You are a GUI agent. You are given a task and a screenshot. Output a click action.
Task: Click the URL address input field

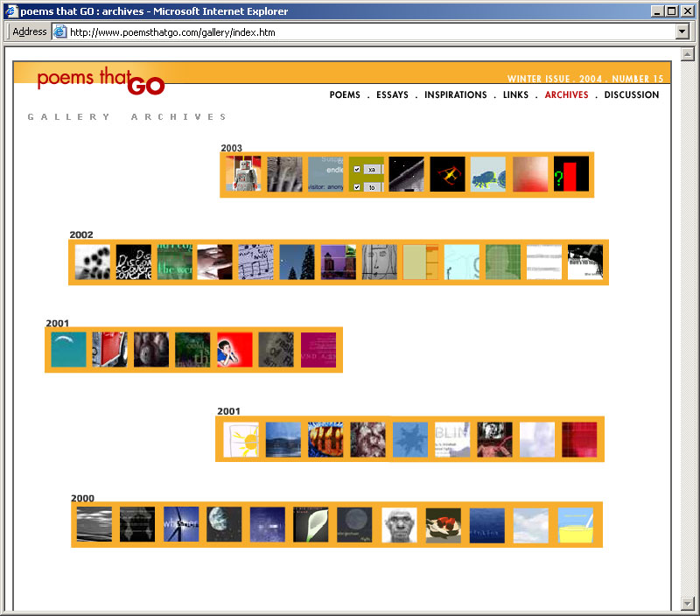(x=367, y=31)
